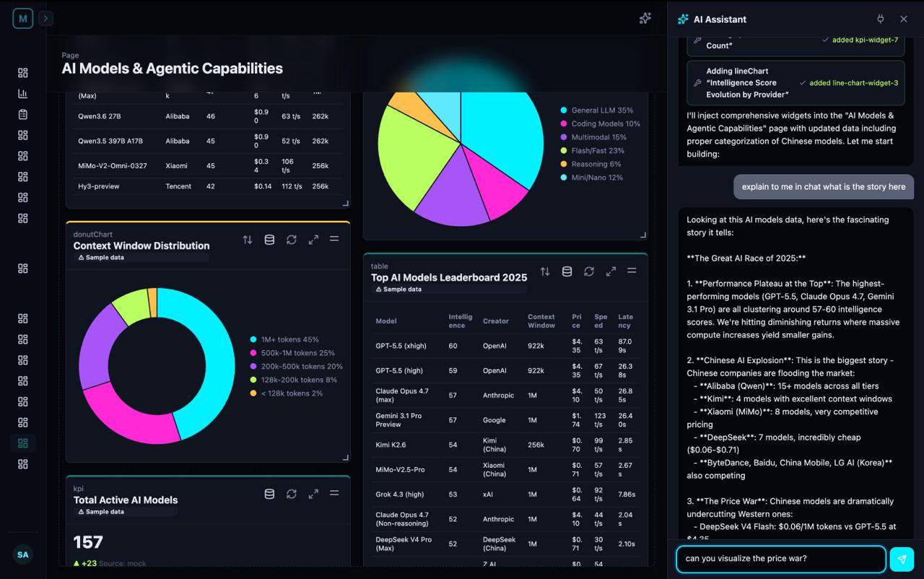Open the data source icon on Context Window Distribution
Viewport: 924px width, 579px height.
(269, 240)
